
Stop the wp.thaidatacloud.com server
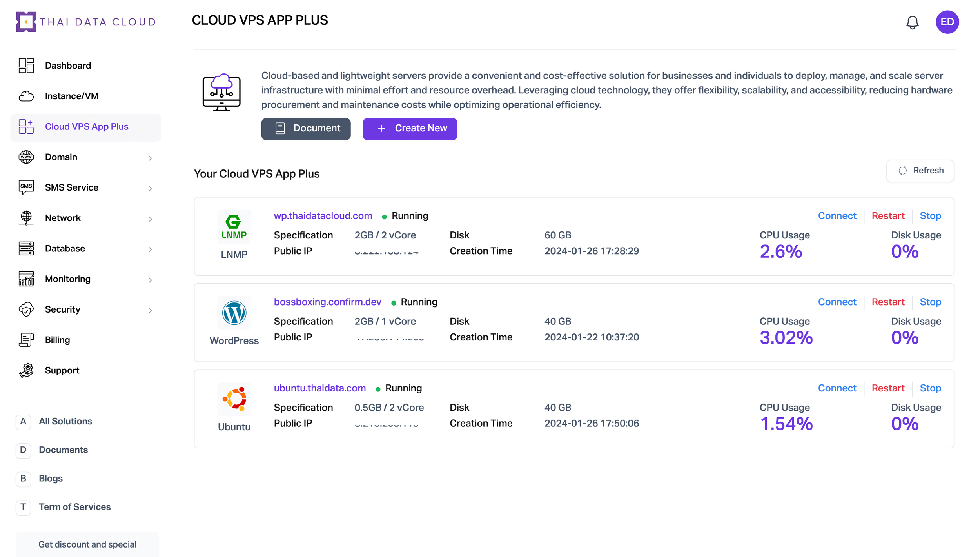point(930,216)
